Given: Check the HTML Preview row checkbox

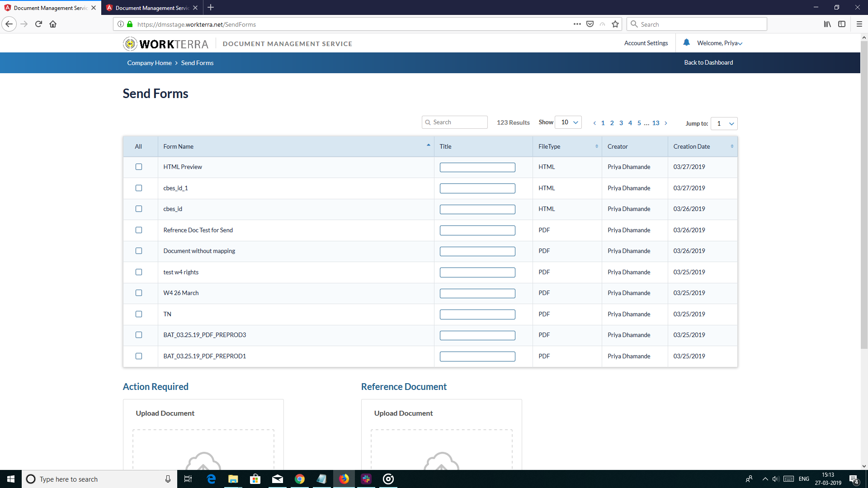Looking at the screenshot, I should pyautogui.click(x=139, y=167).
